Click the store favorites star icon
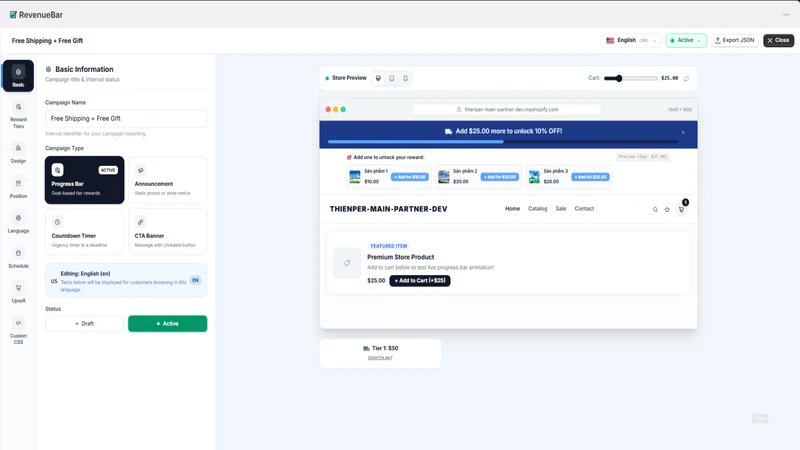 point(667,210)
